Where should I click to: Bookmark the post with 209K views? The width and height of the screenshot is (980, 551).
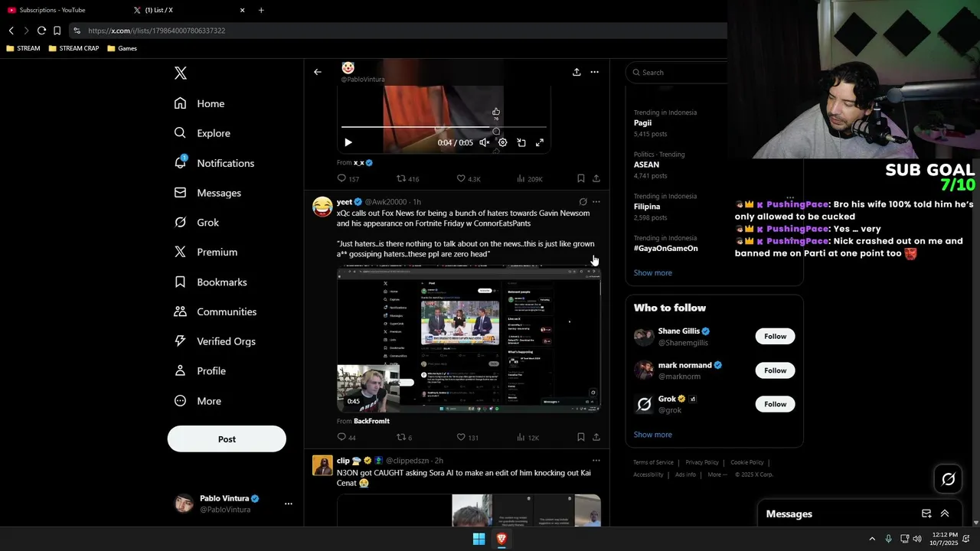[x=581, y=178]
